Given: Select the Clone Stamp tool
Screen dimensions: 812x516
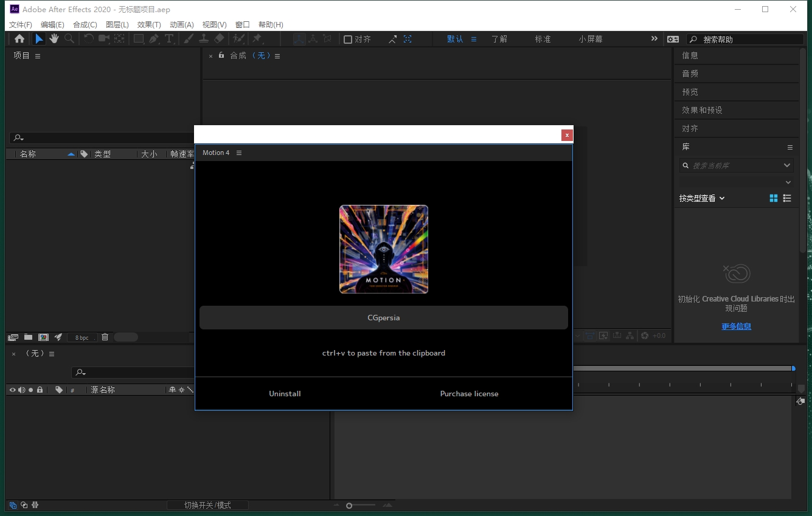Looking at the screenshot, I should [204, 39].
